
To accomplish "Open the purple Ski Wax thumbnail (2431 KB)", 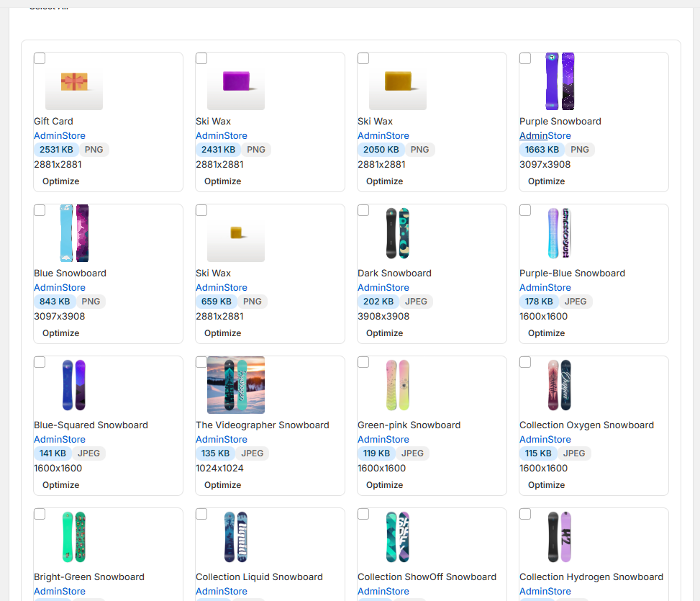I will pyautogui.click(x=236, y=81).
